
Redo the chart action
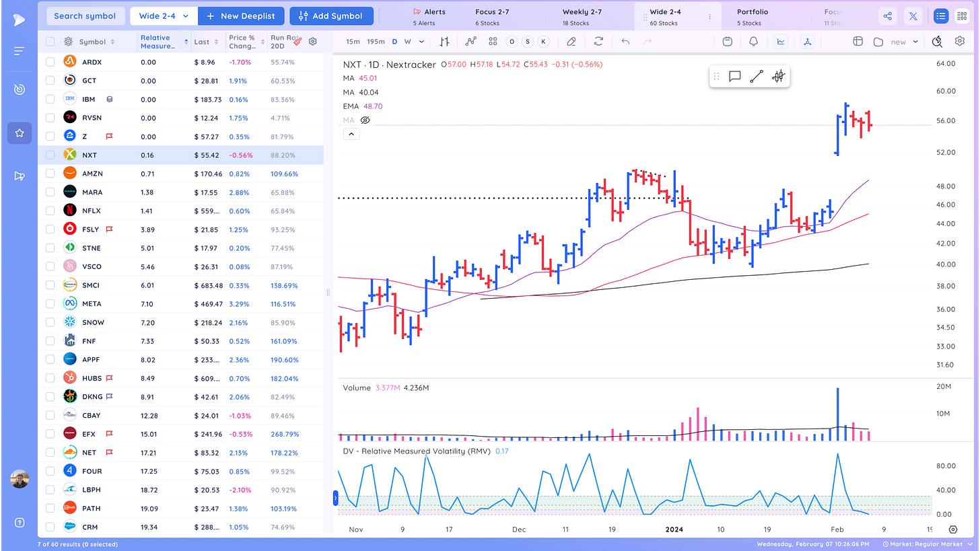[648, 42]
